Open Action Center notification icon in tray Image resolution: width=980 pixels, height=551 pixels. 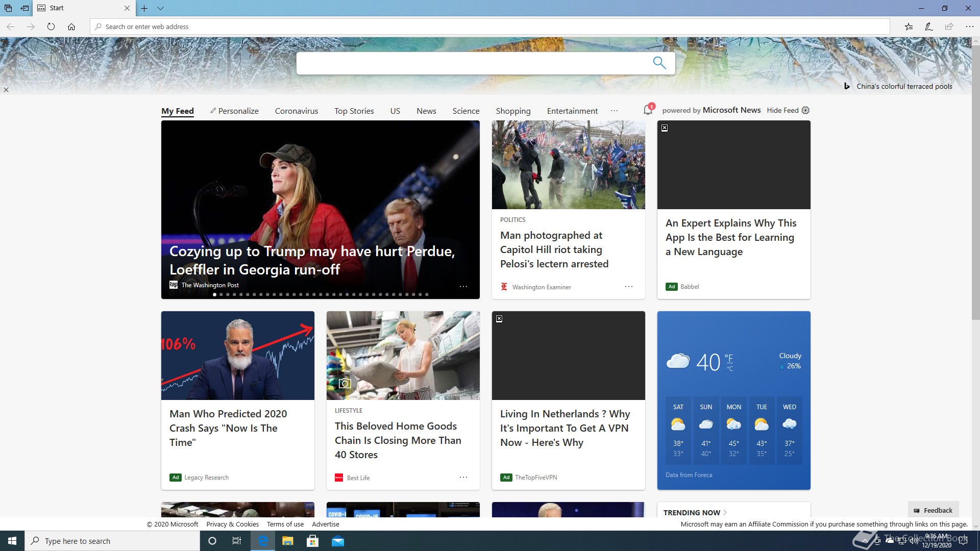click(x=963, y=541)
